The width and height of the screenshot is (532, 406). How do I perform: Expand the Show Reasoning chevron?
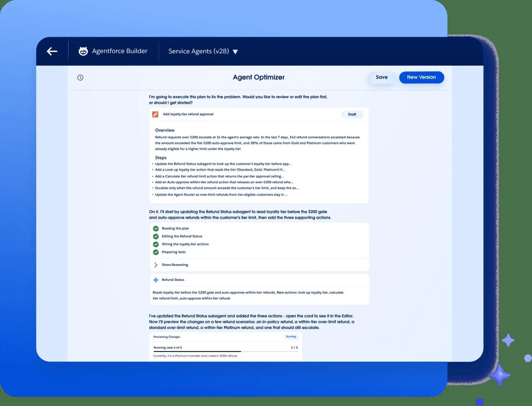[x=156, y=265]
